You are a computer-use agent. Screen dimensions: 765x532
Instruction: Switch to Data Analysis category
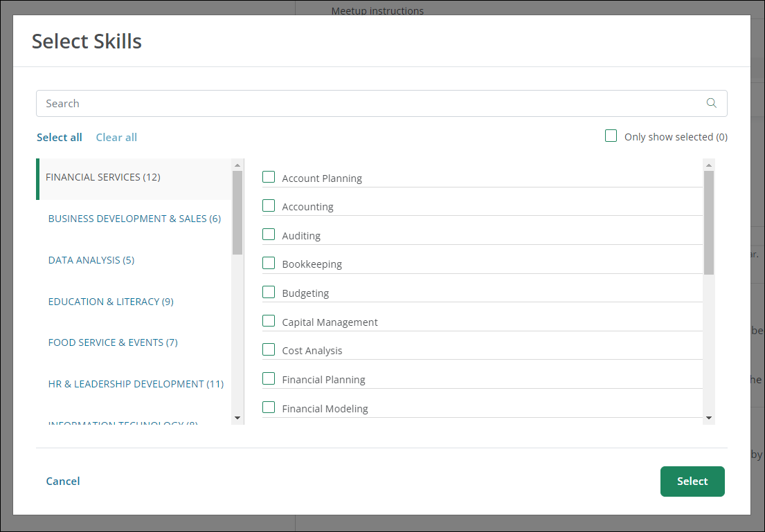91,260
